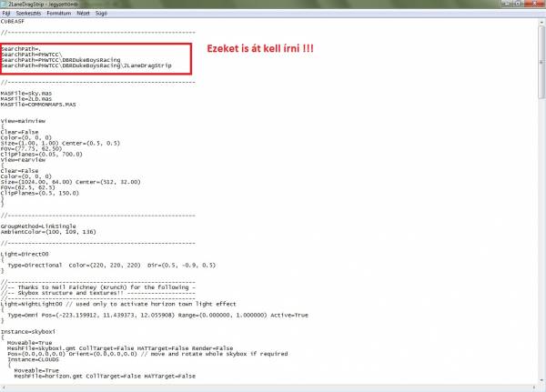Open the Nézet menu

tap(84, 13)
